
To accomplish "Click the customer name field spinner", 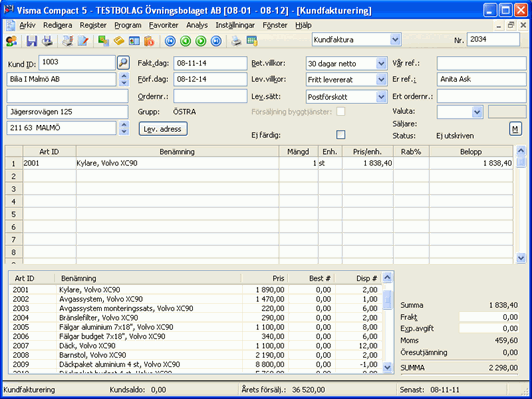I will 124,79.
